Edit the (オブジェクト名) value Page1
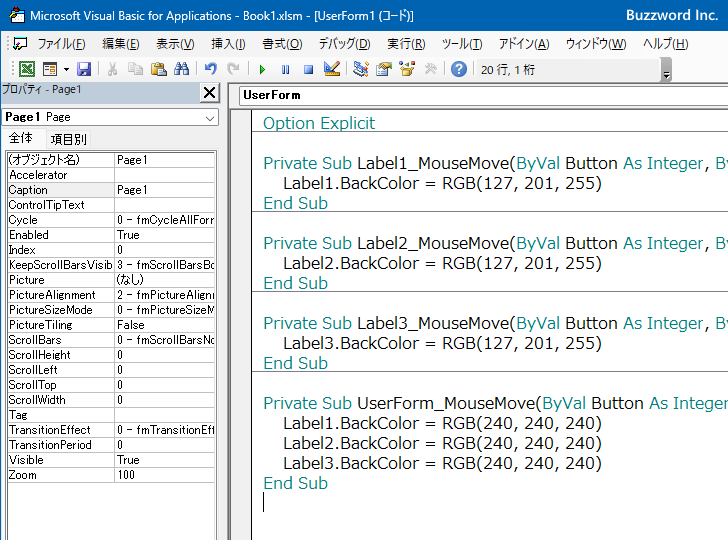The width and height of the screenshot is (728, 540). (x=164, y=160)
